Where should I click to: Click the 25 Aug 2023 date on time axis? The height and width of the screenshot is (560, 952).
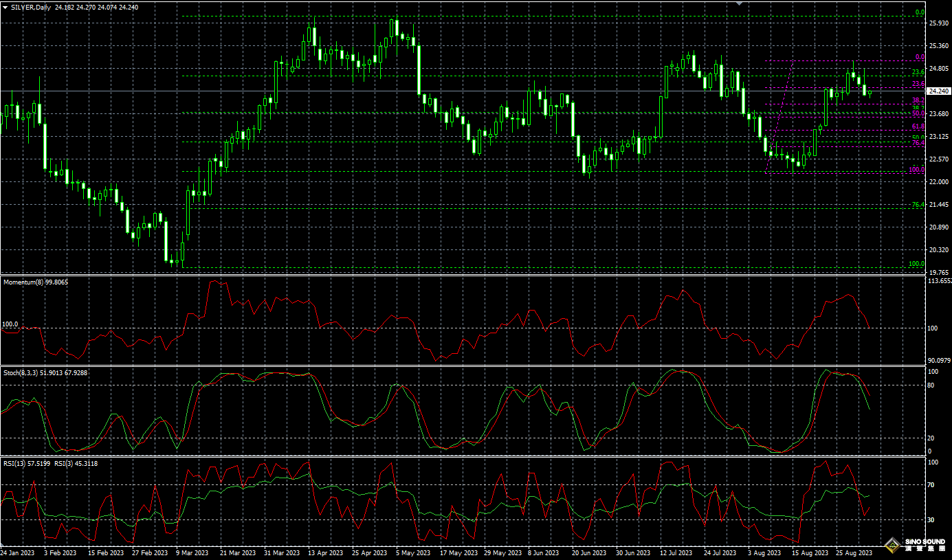(854, 552)
